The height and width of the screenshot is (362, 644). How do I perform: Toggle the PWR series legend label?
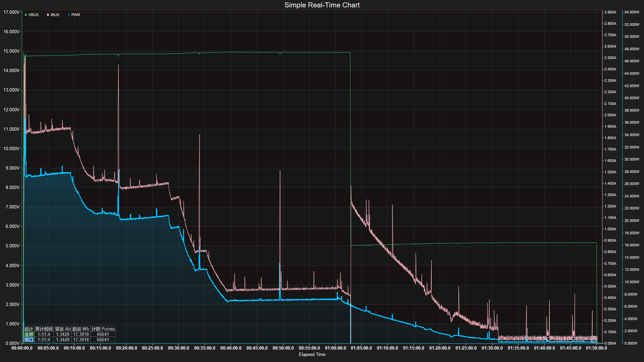point(76,15)
